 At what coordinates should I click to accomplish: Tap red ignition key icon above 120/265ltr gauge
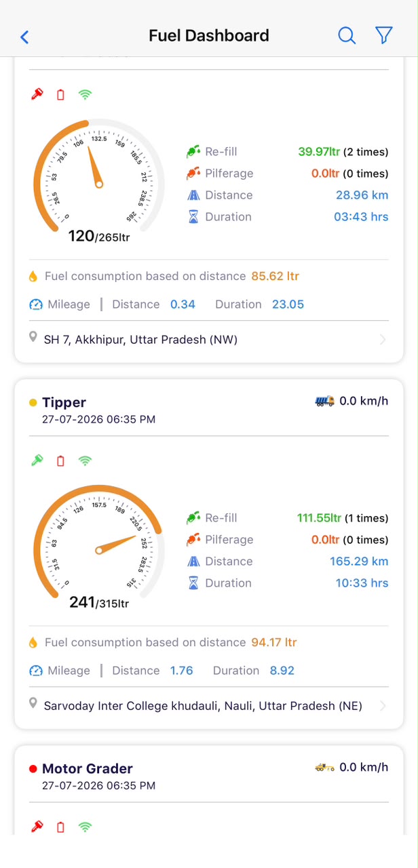(x=37, y=94)
